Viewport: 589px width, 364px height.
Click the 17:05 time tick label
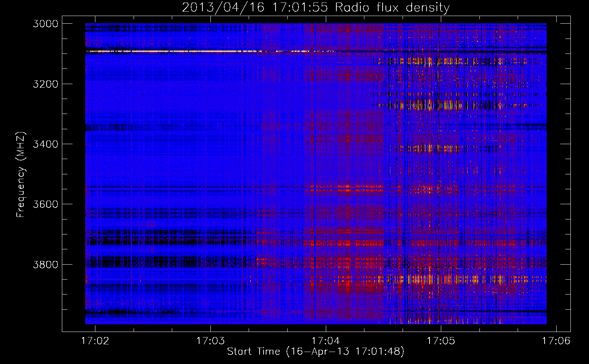[441, 341]
